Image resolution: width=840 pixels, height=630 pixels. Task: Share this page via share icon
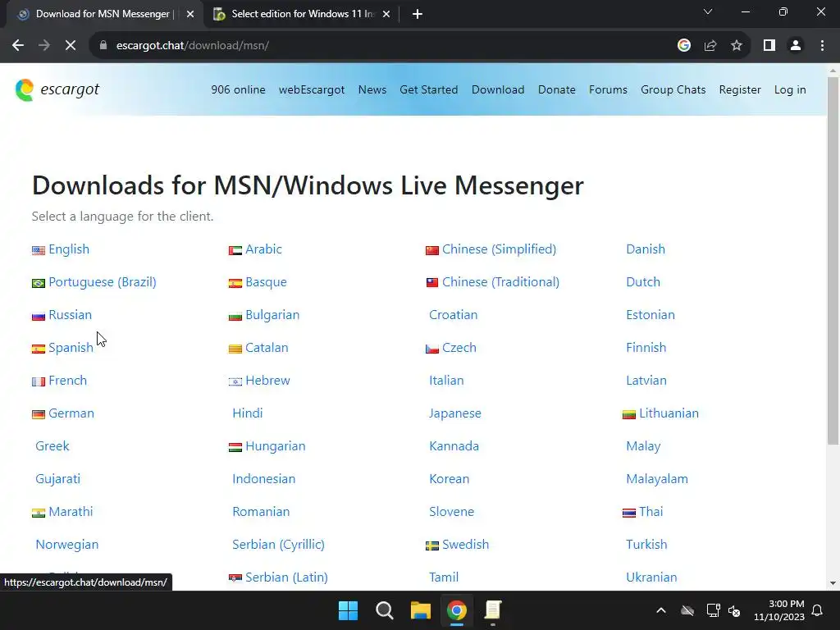710,46
